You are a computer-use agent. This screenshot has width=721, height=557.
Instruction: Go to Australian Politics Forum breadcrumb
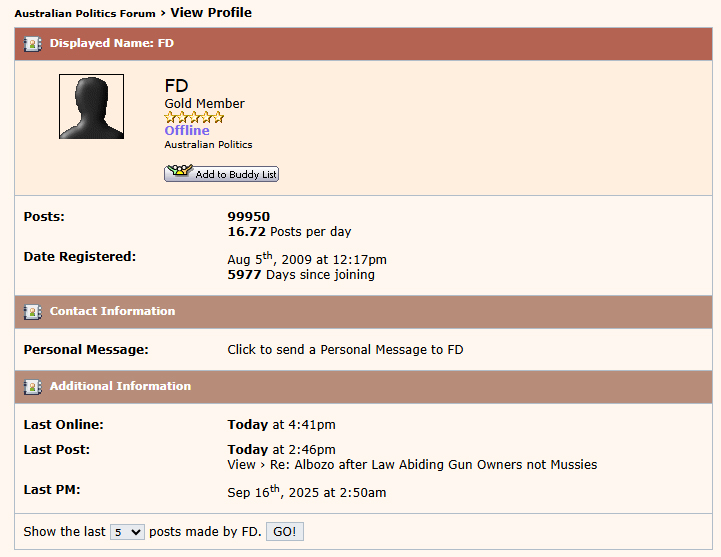pyautogui.click(x=85, y=14)
